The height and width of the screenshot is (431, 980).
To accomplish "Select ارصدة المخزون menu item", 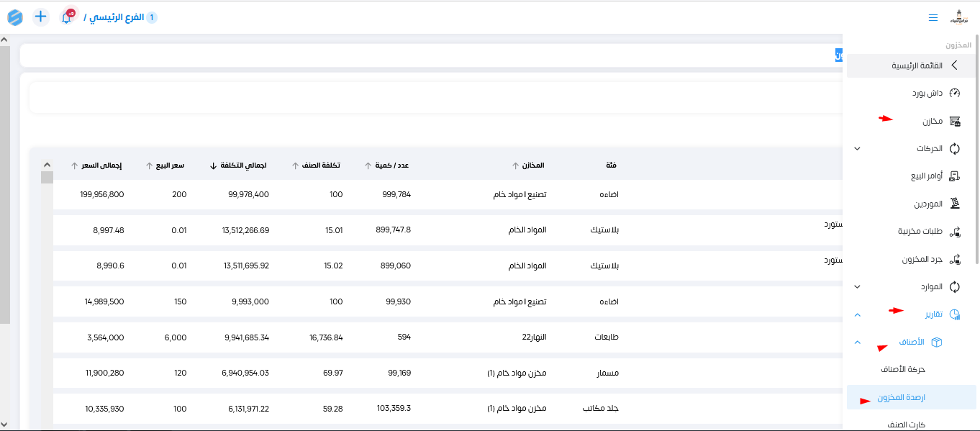I will point(902,397).
